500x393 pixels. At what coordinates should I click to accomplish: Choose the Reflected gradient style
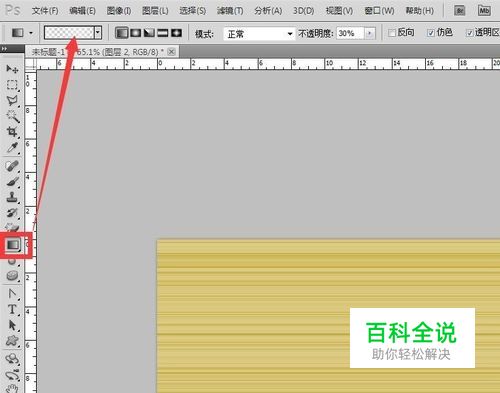point(163,33)
